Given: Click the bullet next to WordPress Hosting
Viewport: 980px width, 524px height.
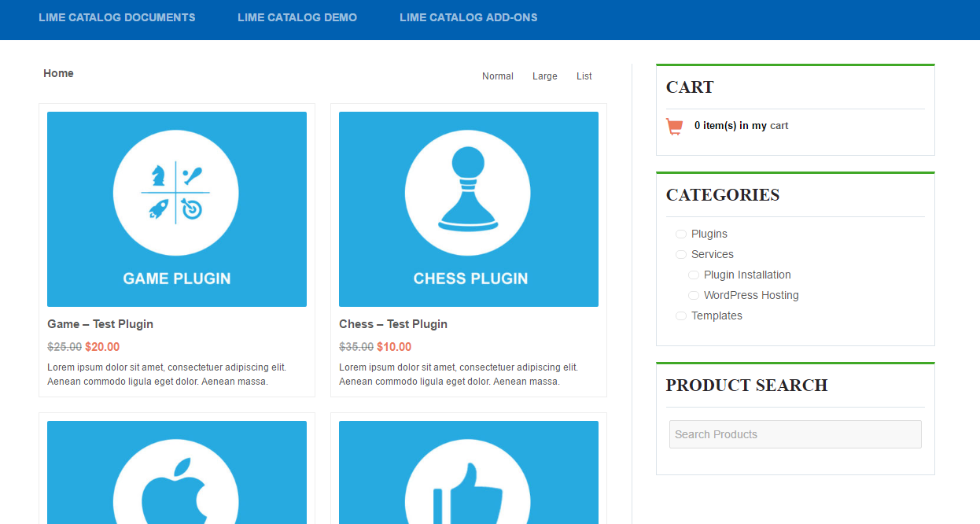Looking at the screenshot, I should [694, 295].
